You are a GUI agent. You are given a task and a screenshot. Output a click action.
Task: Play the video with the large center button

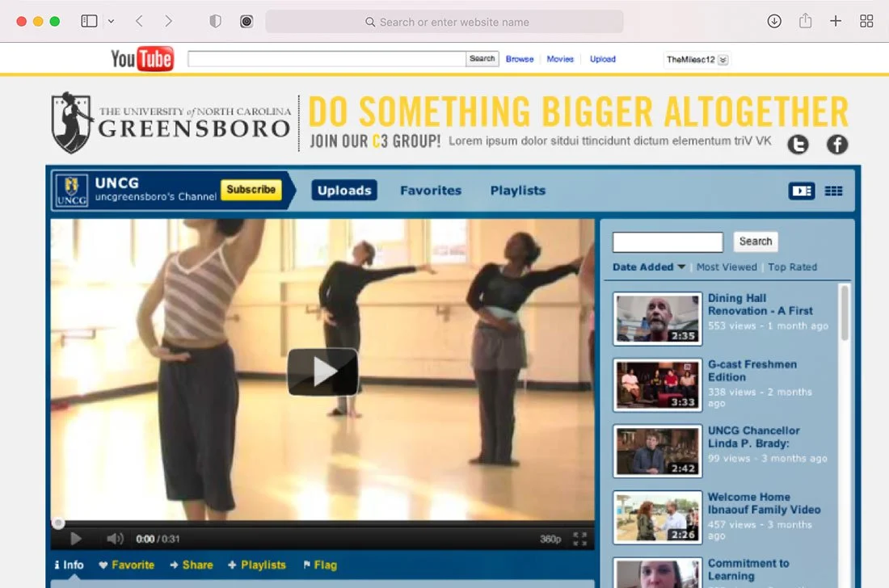coord(322,372)
